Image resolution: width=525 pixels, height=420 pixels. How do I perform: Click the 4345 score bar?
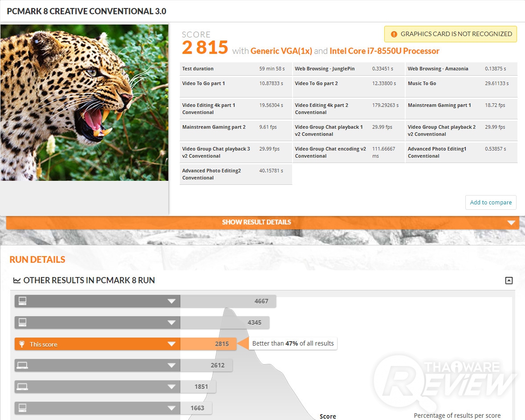tap(225, 322)
